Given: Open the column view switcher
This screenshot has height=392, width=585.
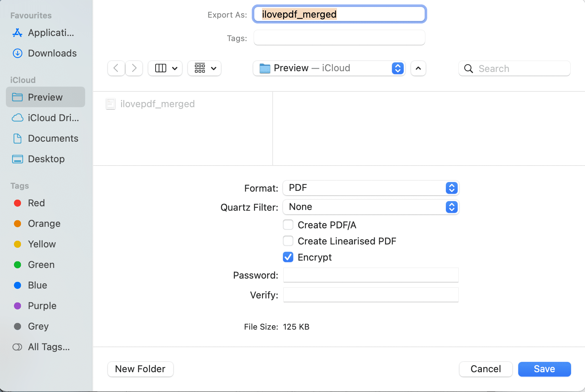Looking at the screenshot, I should 165,68.
